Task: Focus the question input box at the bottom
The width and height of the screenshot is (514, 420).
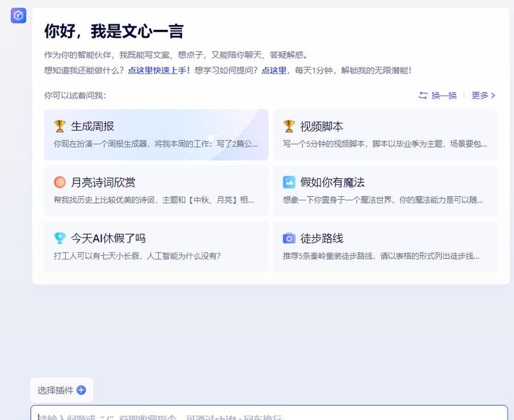Action: click(x=269, y=413)
